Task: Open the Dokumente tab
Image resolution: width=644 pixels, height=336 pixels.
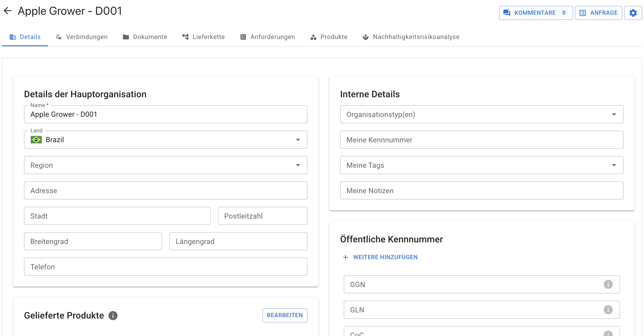Action: pos(145,37)
